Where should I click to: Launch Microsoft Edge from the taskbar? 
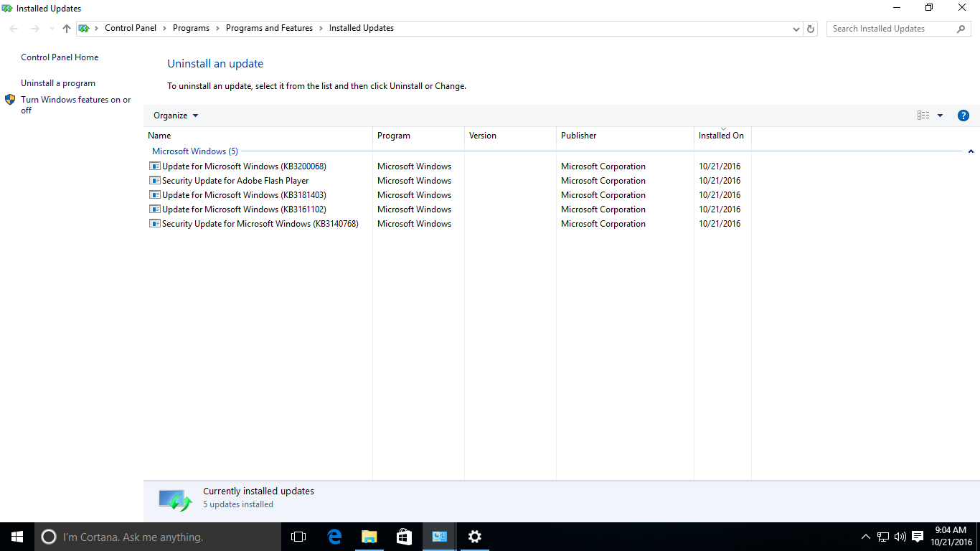click(334, 537)
